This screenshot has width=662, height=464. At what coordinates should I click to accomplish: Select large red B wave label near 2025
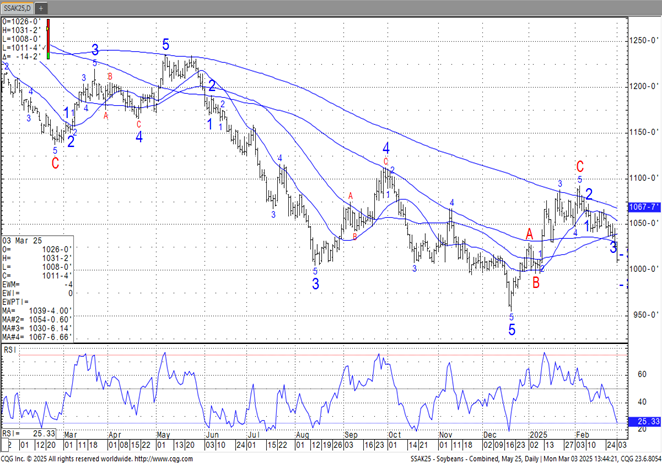(536, 283)
